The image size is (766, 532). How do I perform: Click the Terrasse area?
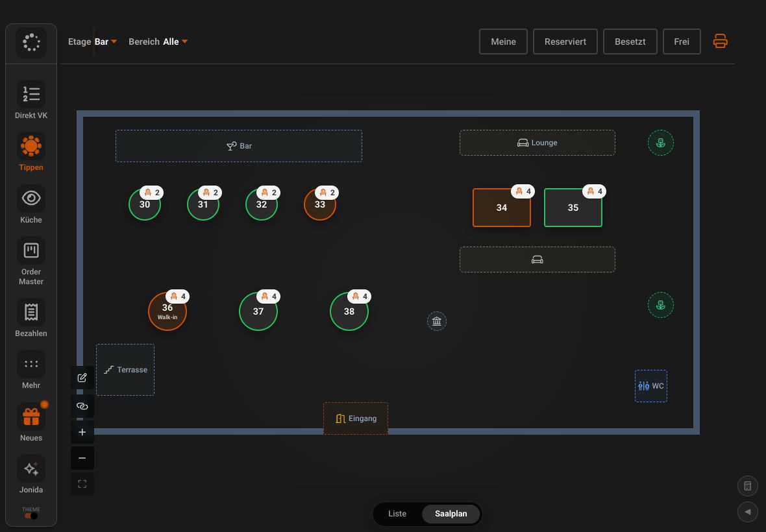(x=125, y=369)
